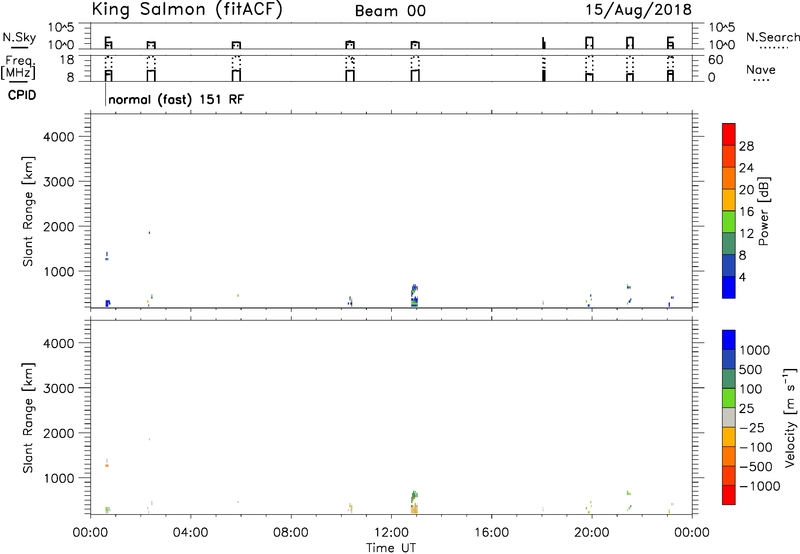Click the '4000' tick on the power panel
Image resolution: width=800 pixels, height=554 pixels.
59,137
